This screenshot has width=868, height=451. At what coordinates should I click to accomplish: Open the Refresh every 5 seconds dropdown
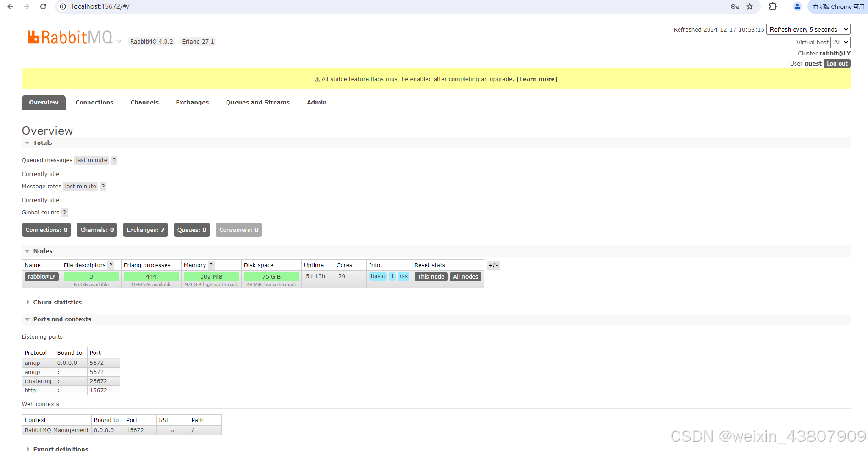click(x=808, y=29)
